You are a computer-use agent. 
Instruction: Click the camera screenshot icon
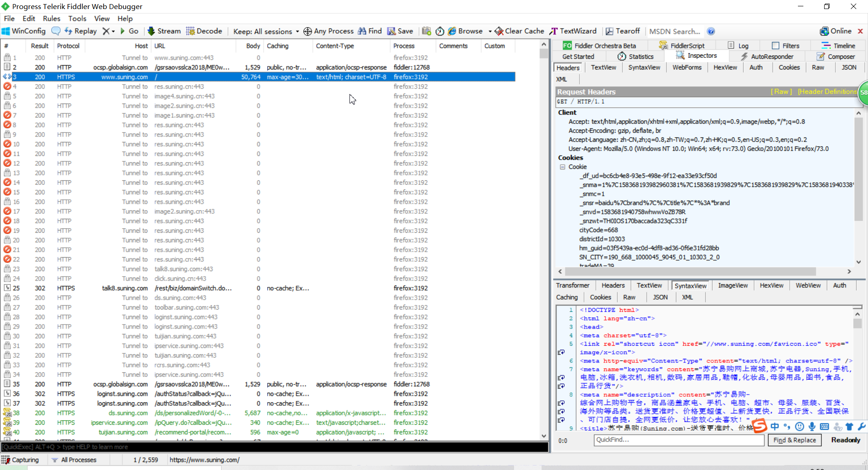[x=426, y=31]
